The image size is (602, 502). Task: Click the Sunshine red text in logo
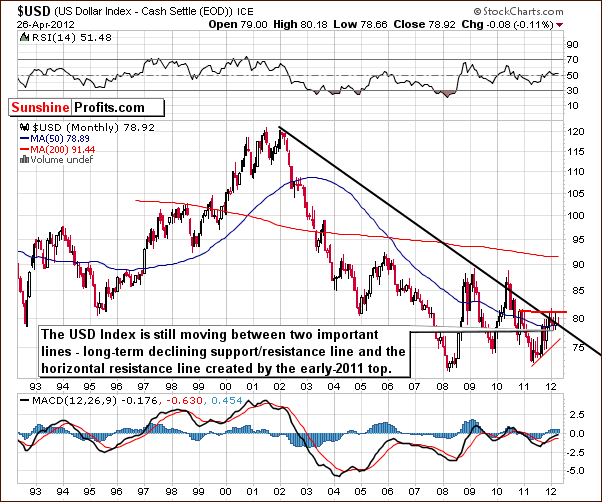[x=40, y=107]
